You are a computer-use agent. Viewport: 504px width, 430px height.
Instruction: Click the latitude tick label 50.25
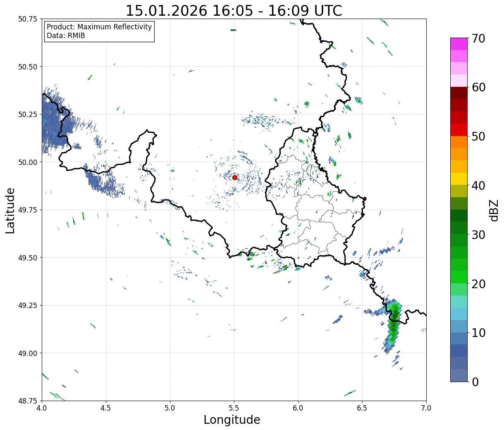coord(28,115)
